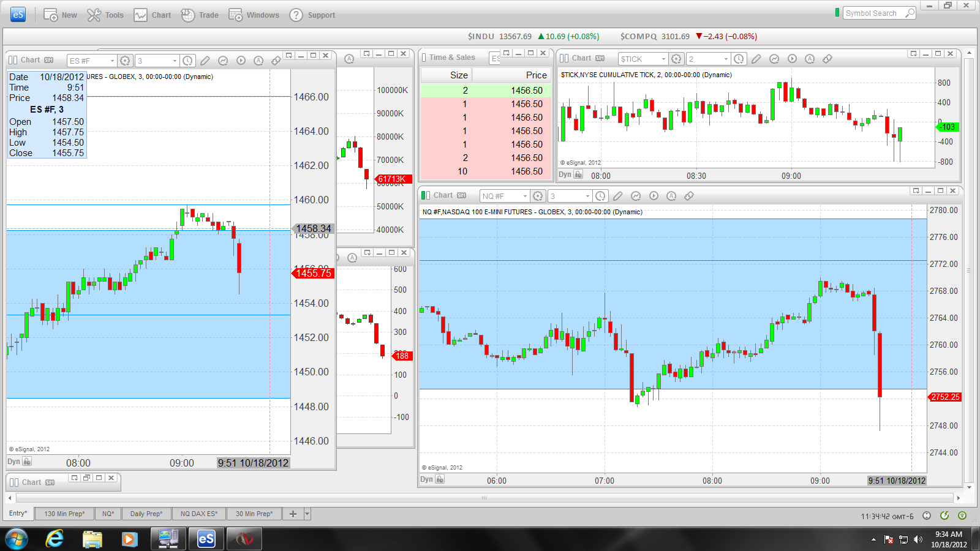Open ES chart window options dropdown

tap(289, 55)
